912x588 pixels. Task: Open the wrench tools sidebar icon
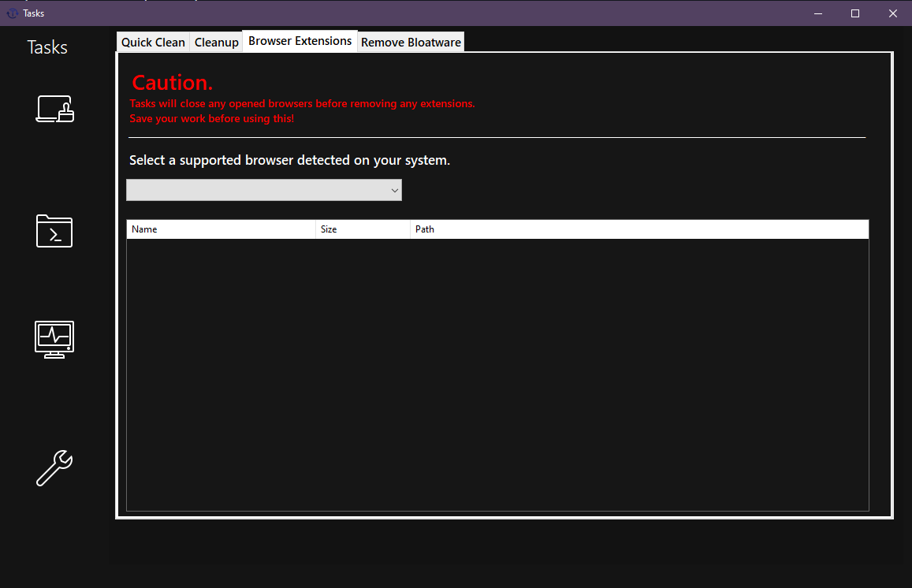pos(54,469)
